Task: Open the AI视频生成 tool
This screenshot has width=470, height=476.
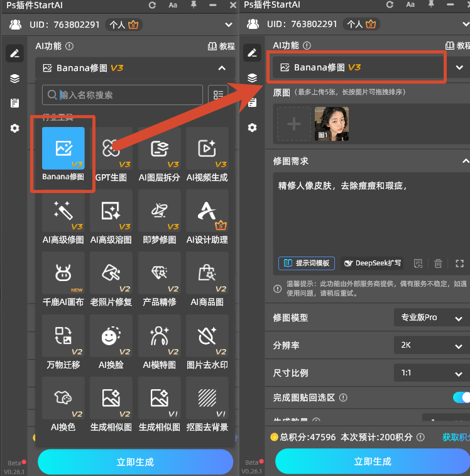Action: tap(207, 148)
